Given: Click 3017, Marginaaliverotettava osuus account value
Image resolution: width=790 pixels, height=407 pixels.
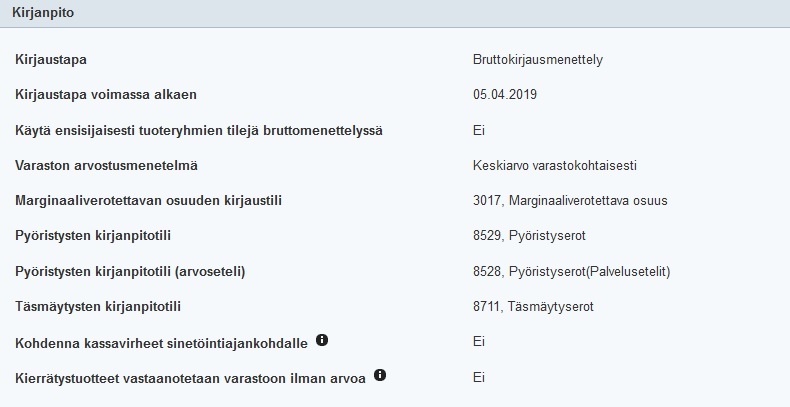Looking at the screenshot, I should [x=570, y=200].
